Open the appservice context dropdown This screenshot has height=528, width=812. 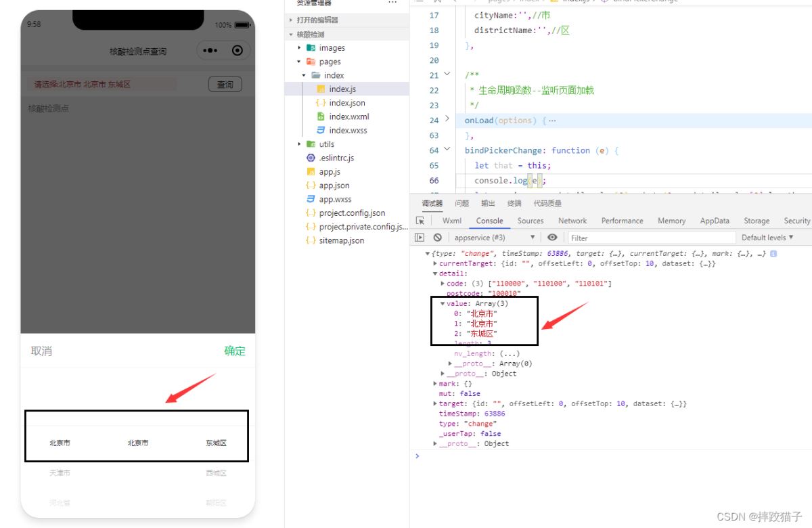(x=495, y=238)
